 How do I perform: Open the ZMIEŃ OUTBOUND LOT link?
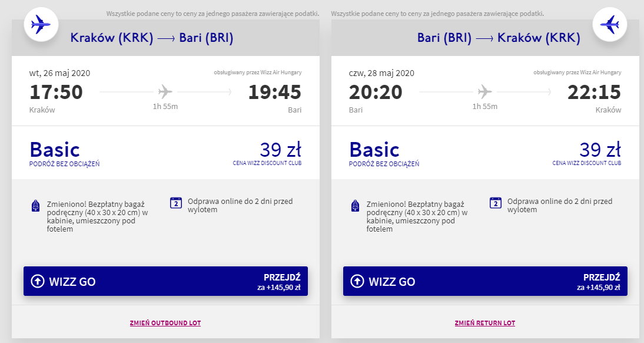tap(165, 323)
